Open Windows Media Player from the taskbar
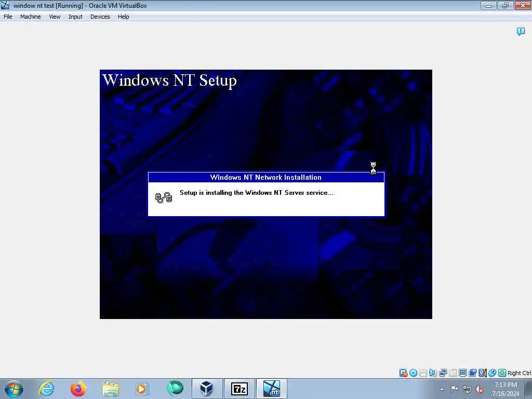This screenshot has height=399, width=532. (142, 389)
